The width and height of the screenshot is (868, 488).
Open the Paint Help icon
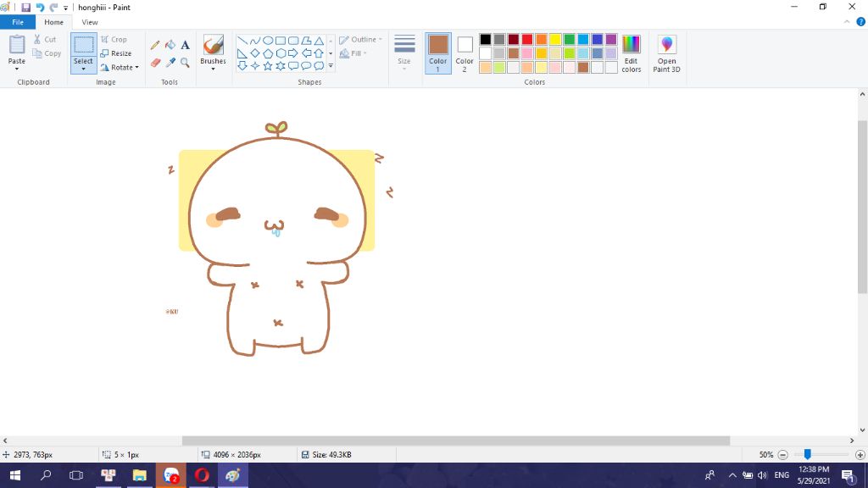(x=861, y=22)
